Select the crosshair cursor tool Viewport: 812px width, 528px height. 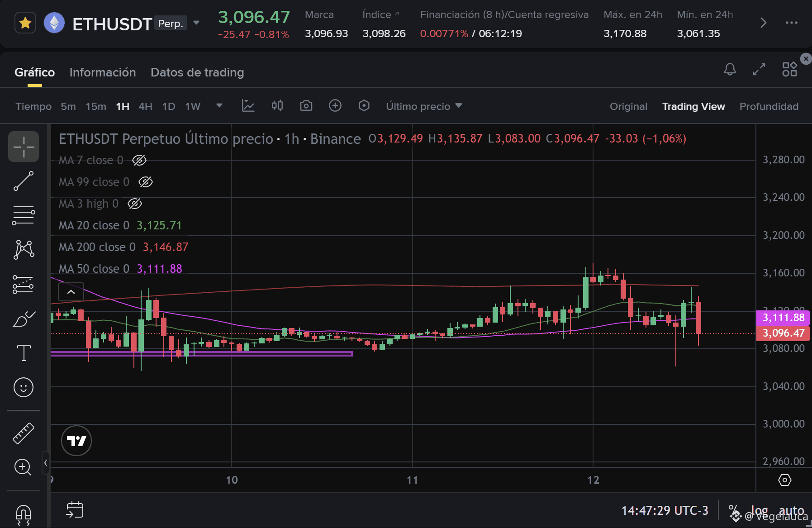tap(24, 147)
